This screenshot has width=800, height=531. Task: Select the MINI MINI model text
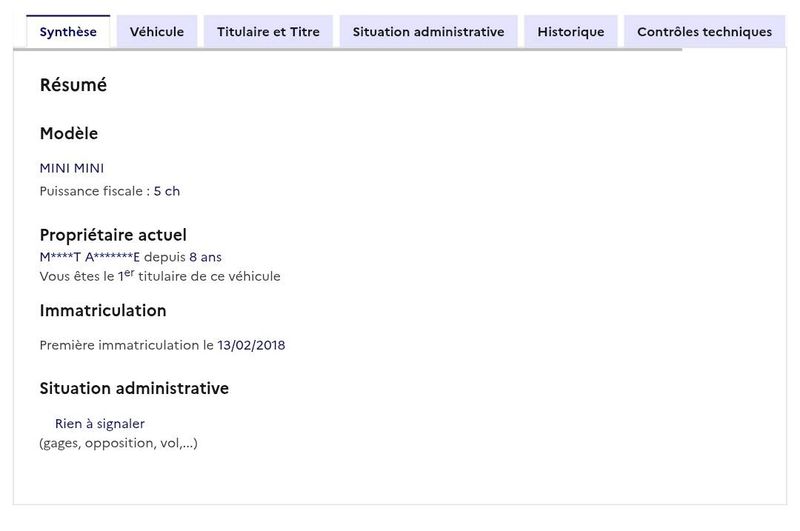point(72,168)
